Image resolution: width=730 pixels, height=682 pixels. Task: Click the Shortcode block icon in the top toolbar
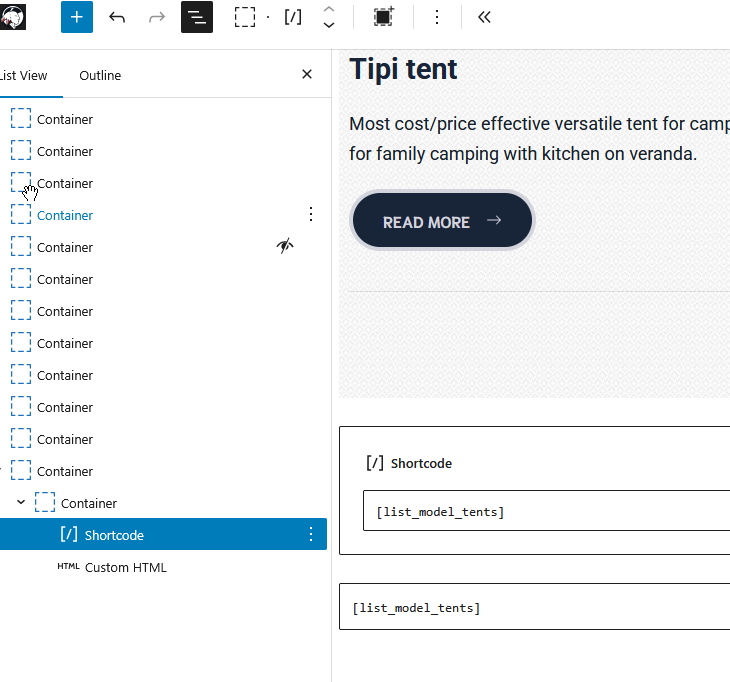tap(293, 17)
